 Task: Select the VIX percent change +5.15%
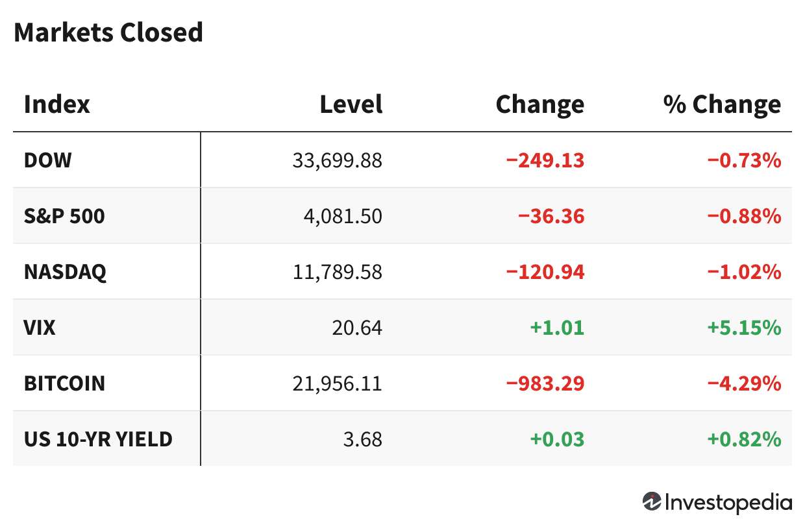(x=743, y=328)
